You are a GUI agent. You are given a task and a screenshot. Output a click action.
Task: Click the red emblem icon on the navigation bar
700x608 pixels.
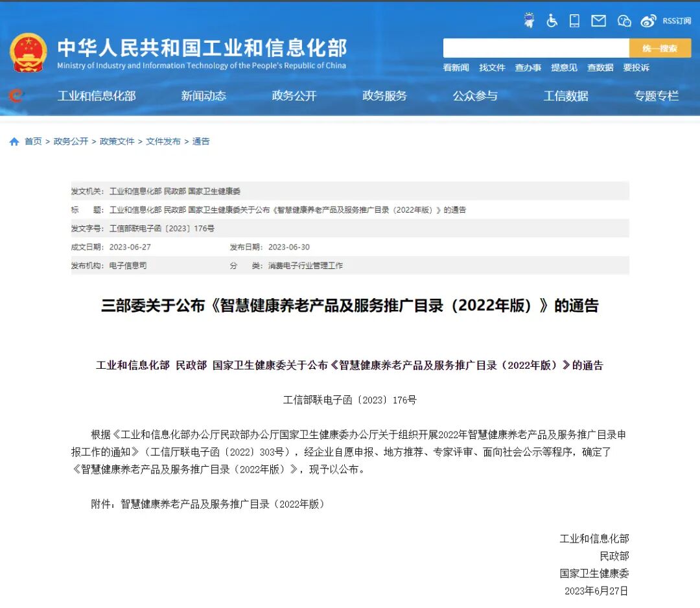pos(14,95)
